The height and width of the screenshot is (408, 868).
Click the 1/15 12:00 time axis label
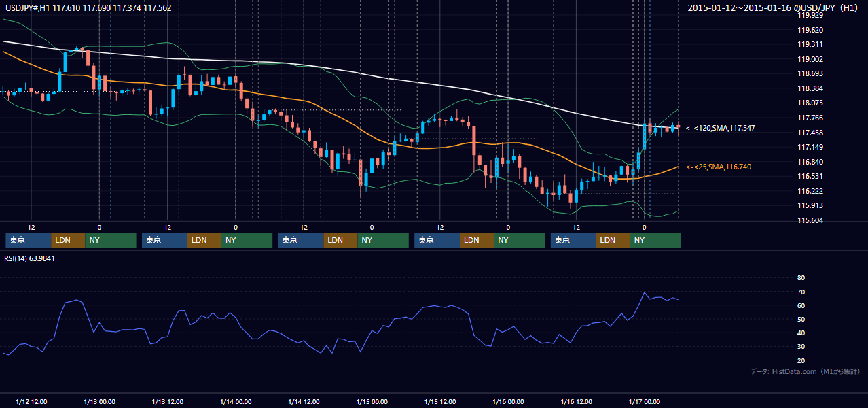(440, 401)
